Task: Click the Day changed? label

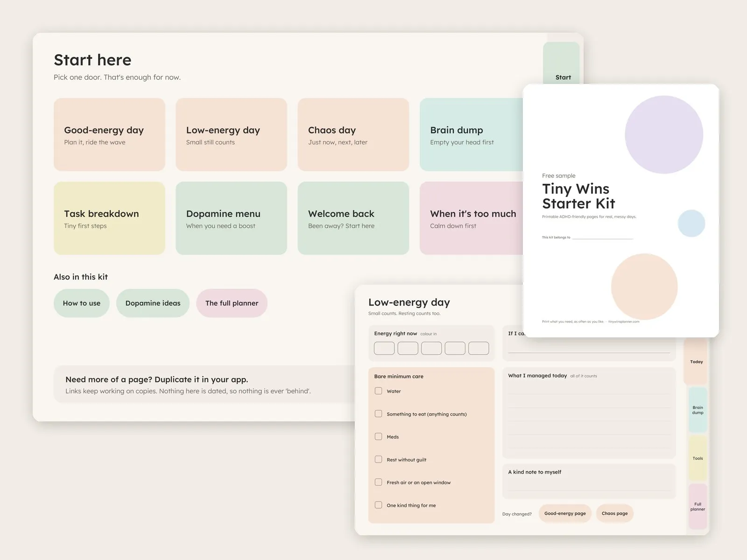Action: coord(517,514)
